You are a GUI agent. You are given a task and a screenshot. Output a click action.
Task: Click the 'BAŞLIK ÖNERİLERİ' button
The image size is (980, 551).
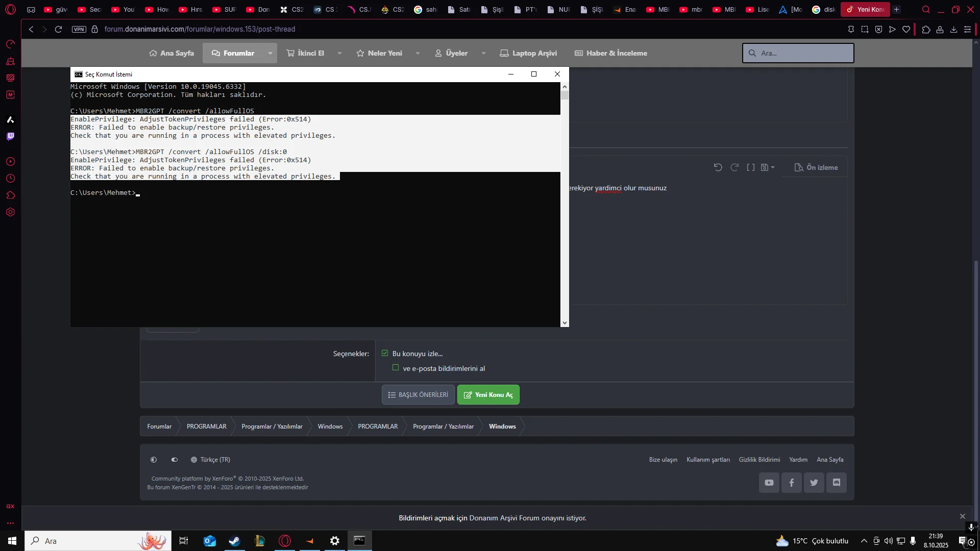click(418, 395)
